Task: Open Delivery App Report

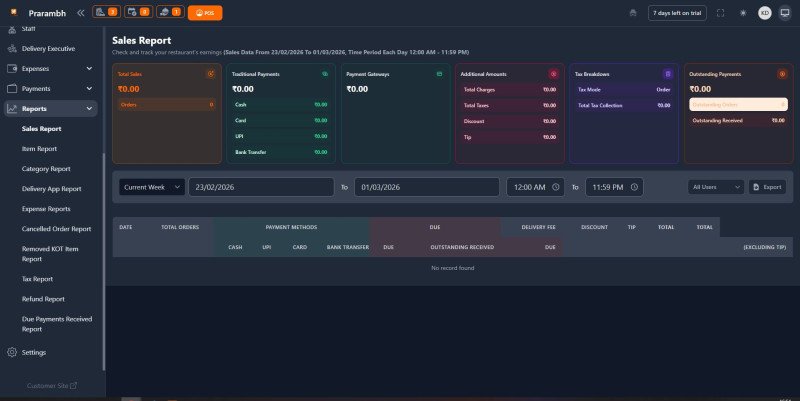Action: [52, 189]
